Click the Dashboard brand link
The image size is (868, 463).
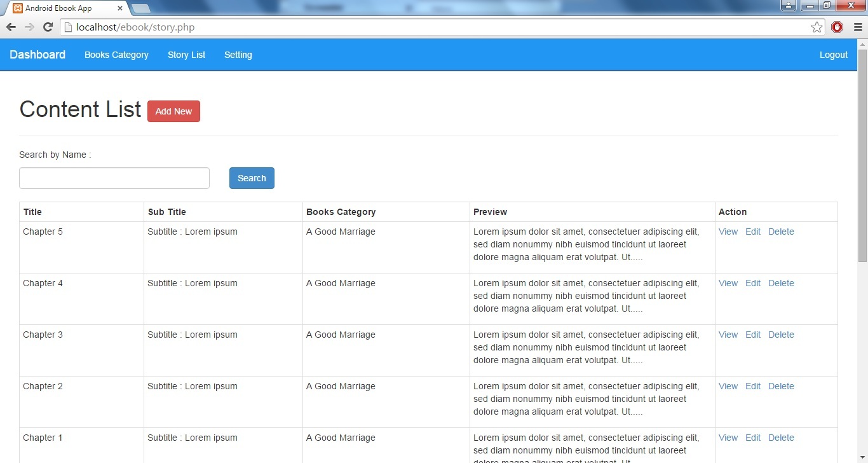(x=37, y=55)
